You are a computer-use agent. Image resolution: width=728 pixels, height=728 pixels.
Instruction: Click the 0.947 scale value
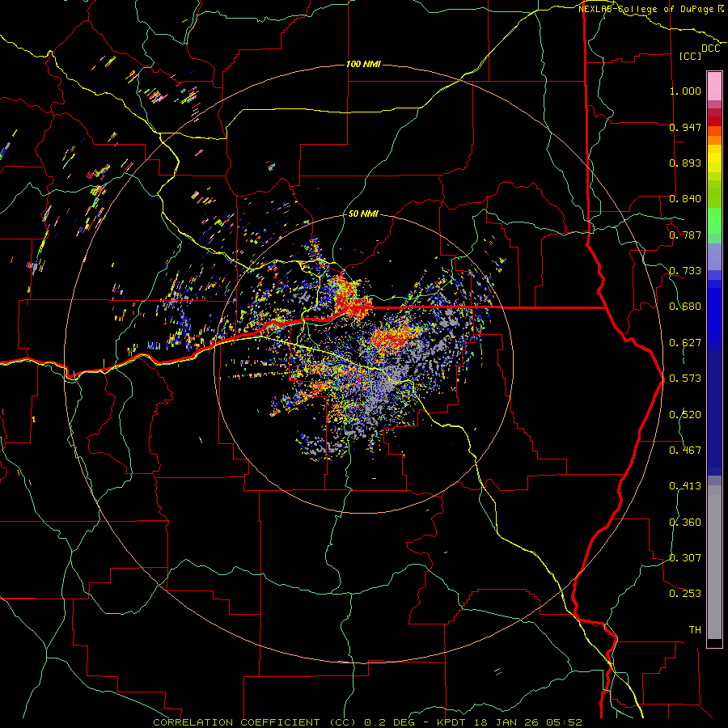pos(685,127)
